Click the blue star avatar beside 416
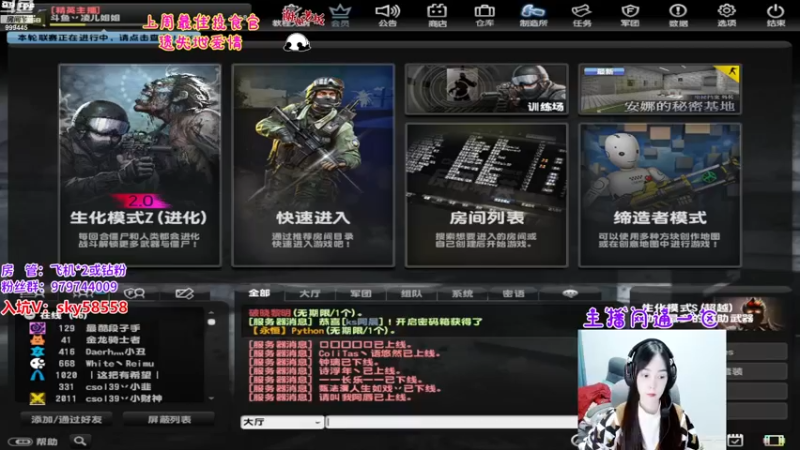This screenshot has width=800, height=450. pyautogui.click(x=37, y=352)
